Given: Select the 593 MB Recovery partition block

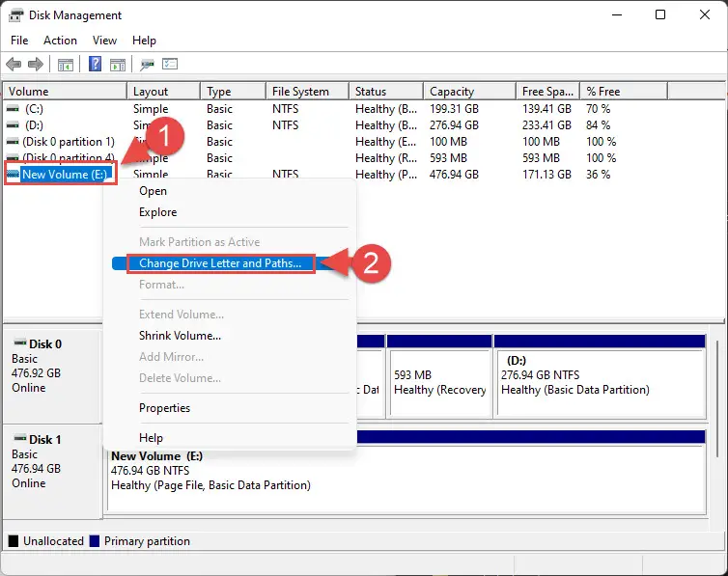Looking at the screenshot, I should pos(439,376).
